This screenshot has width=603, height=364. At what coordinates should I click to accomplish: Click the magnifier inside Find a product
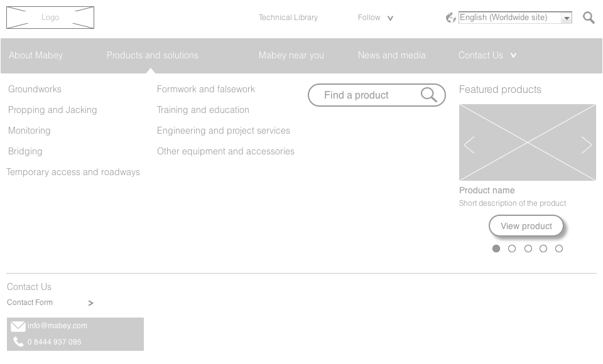point(429,95)
